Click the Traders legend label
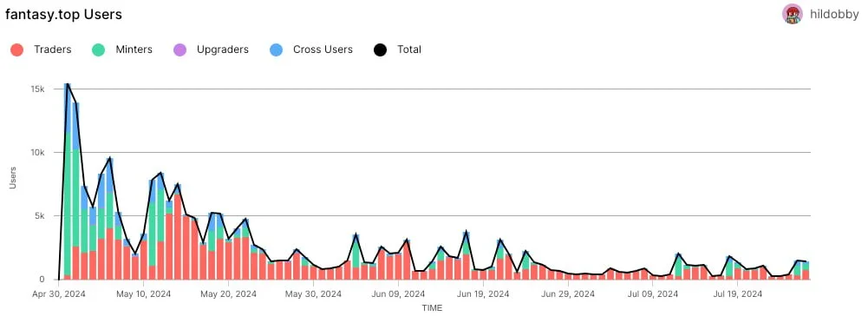This screenshot has height=323, width=868. [53, 49]
